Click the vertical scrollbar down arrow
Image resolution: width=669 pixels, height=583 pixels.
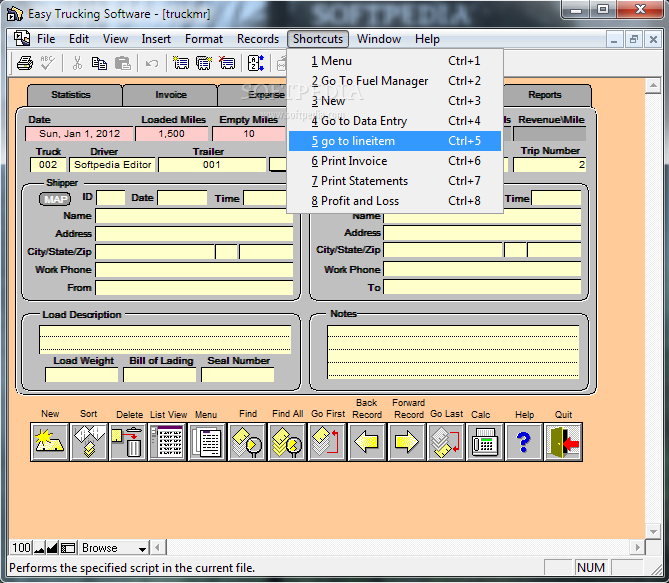[653, 531]
